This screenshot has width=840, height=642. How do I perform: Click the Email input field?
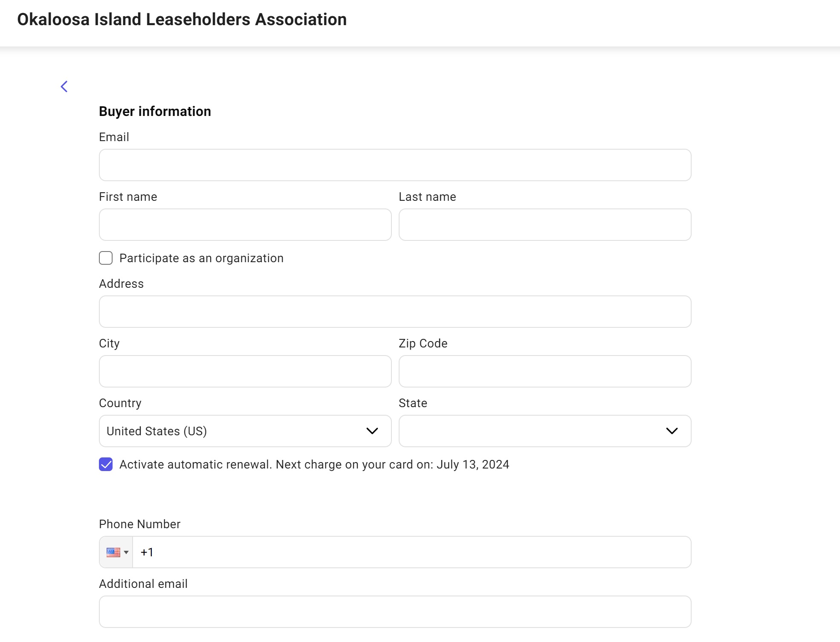395,165
